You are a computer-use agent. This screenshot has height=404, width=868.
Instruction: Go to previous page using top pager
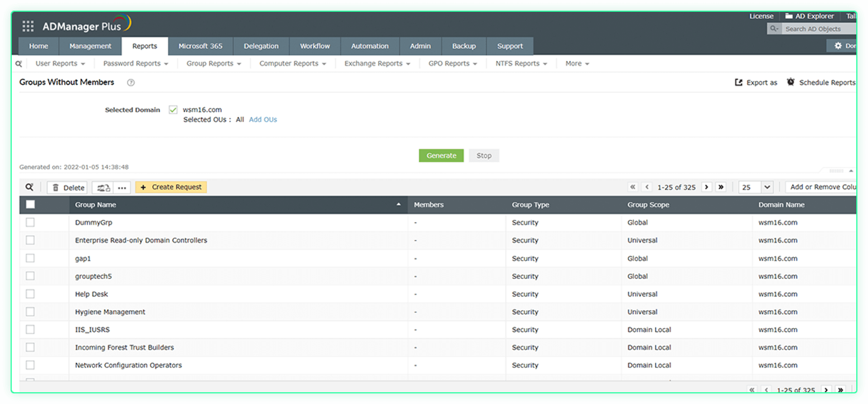tap(647, 187)
